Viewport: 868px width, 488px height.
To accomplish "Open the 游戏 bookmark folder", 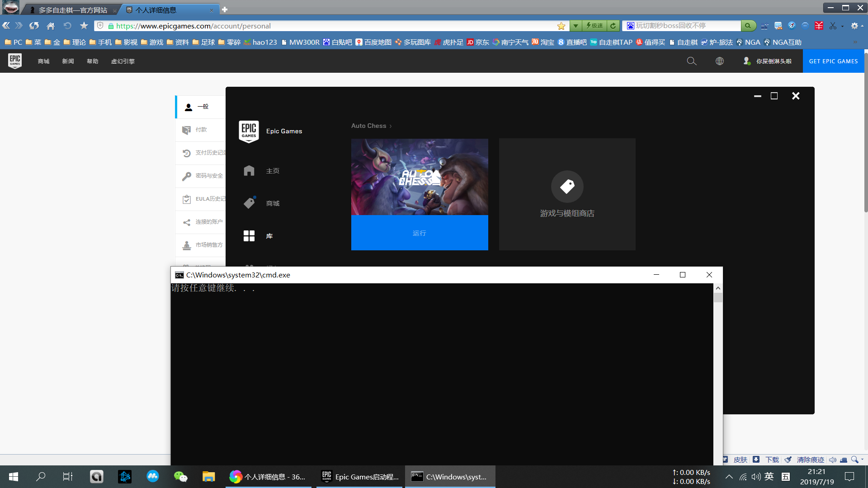I will [x=152, y=42].
